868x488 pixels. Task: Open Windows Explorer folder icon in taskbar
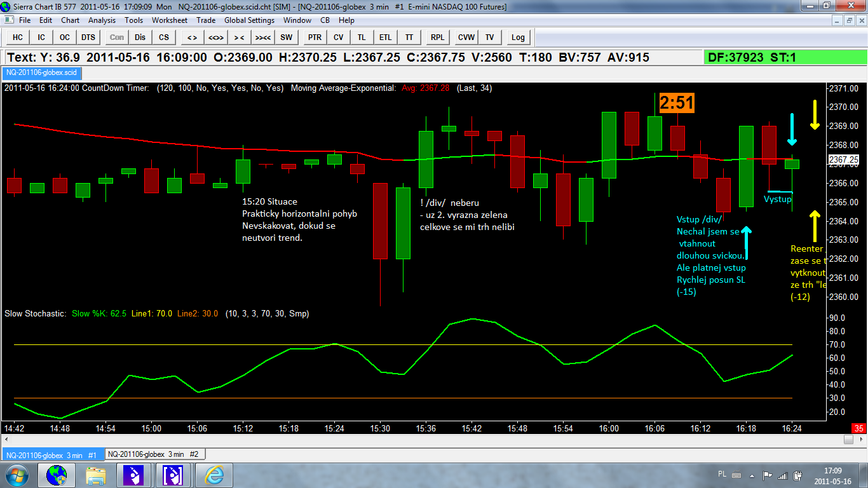pos(96,475)
